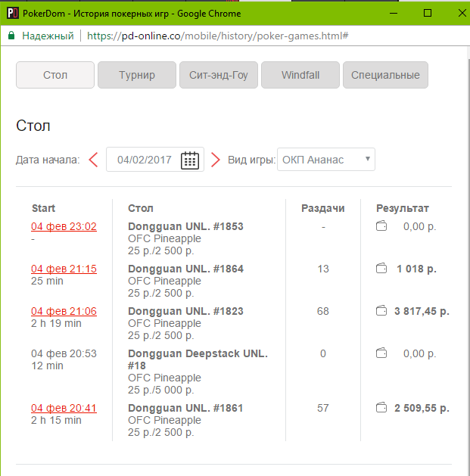This screenshot has width=470, height=476.
Task: Switch to the Турнир tab
Action: click(137, 75)
